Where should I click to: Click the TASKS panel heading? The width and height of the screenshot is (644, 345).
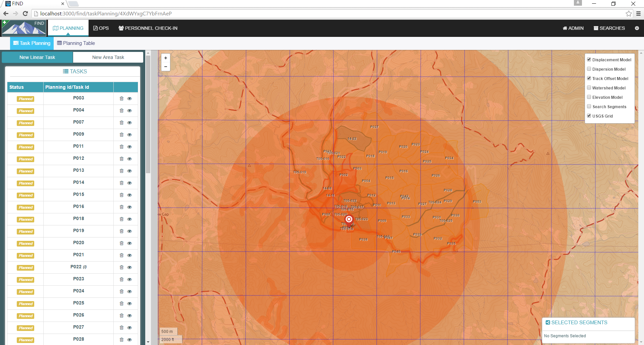pos(75,71)
